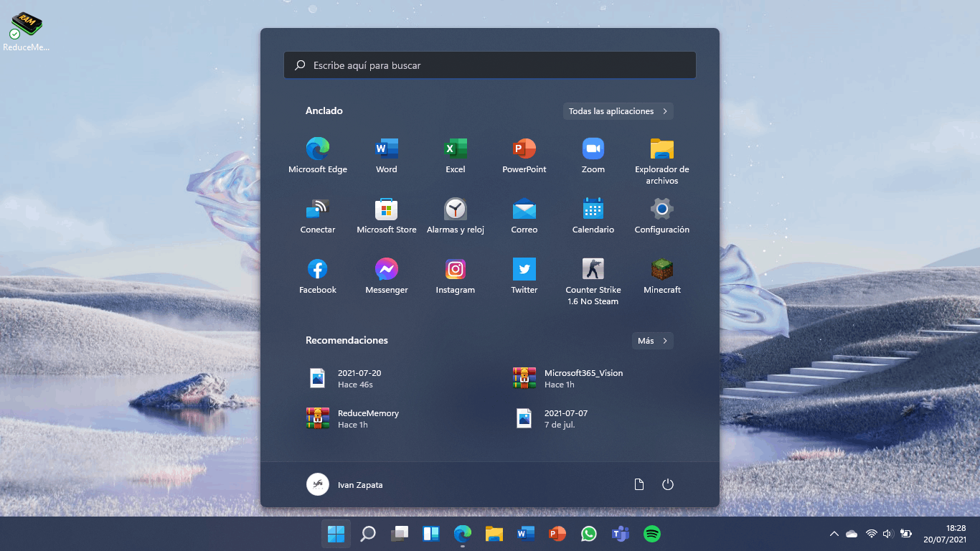The height and width of the screenshot is (551, 980).
Task: Open WhatsApp from the taskbar
Action: point(589,534)
